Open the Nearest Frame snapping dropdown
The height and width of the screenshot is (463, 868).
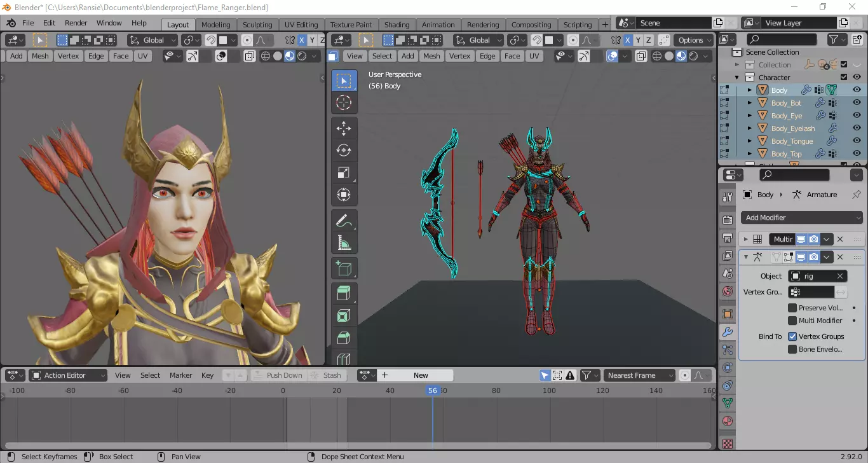pyautogui.click(x=639, y=375)
